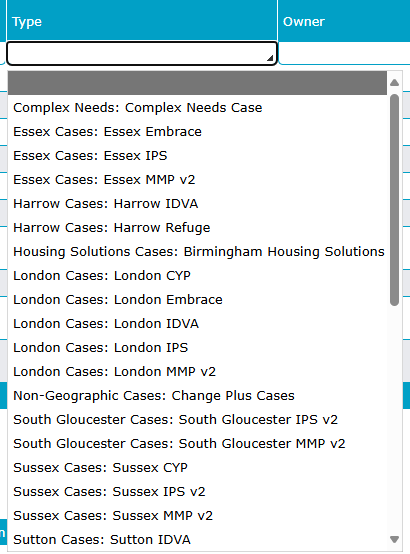410x554 pixels.
Task: Choose London Cases: London Embrace
Action: (198, 300)
